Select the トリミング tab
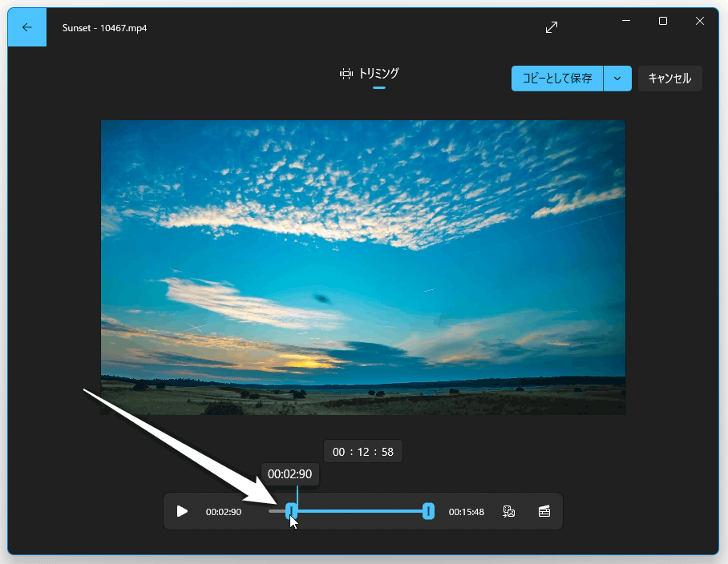Image resolution: width=728 pixels, height=564 pixels. tap(370, 75)
